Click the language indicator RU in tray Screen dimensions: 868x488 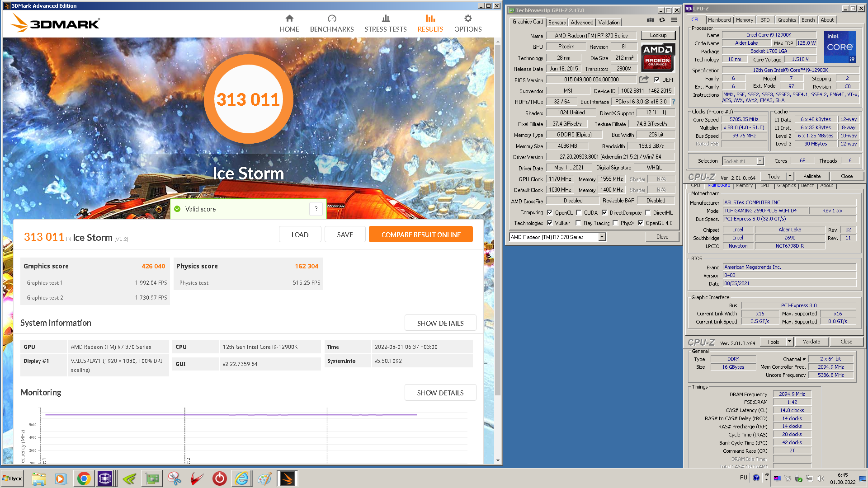[x=743, y=478]
